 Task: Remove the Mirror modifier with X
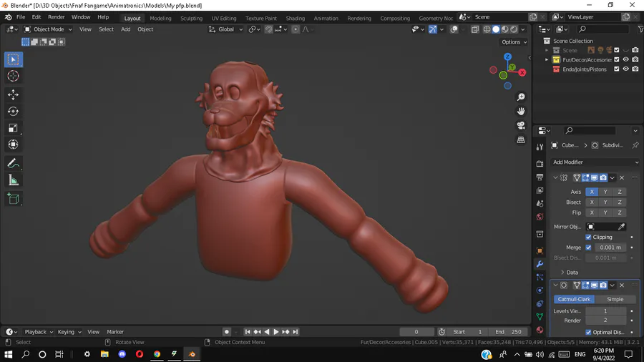pyautogui.click(x=622, y=177)
